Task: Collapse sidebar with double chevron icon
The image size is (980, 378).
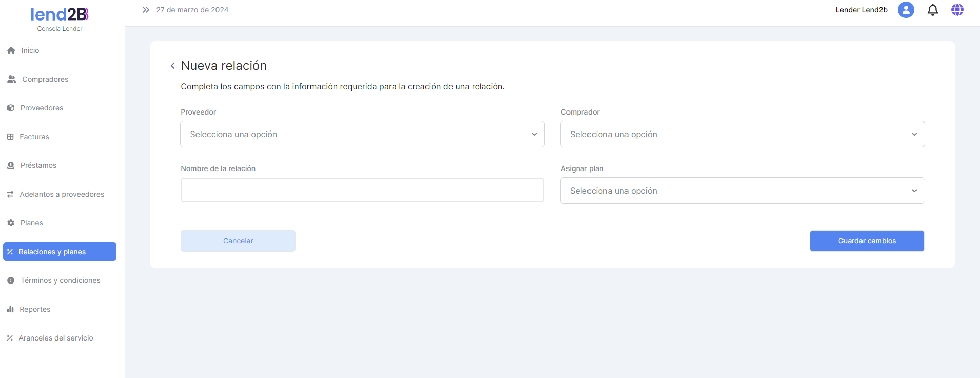Action: (146, 10)
